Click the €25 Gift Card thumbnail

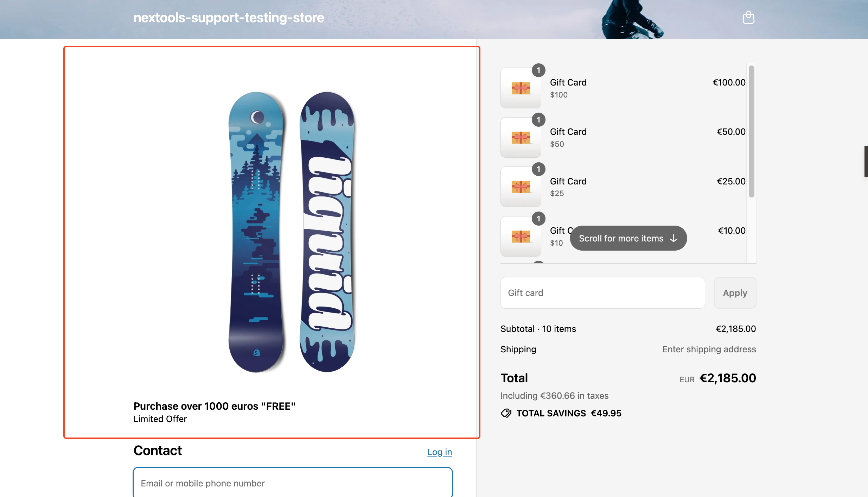coord(521,187)
